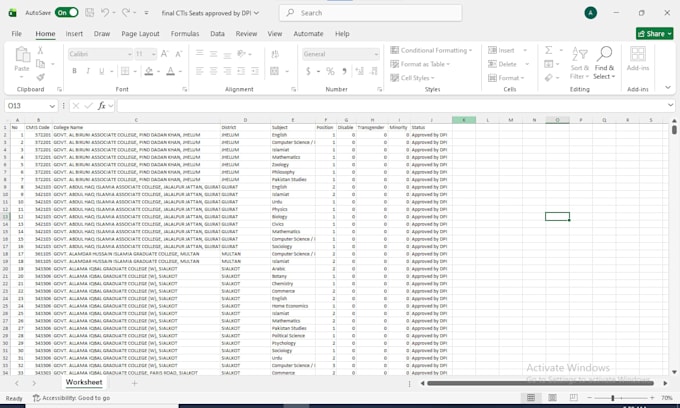680x408 pixels.
Task: Open Conditional Formatting menu
Action: point(431,50)
